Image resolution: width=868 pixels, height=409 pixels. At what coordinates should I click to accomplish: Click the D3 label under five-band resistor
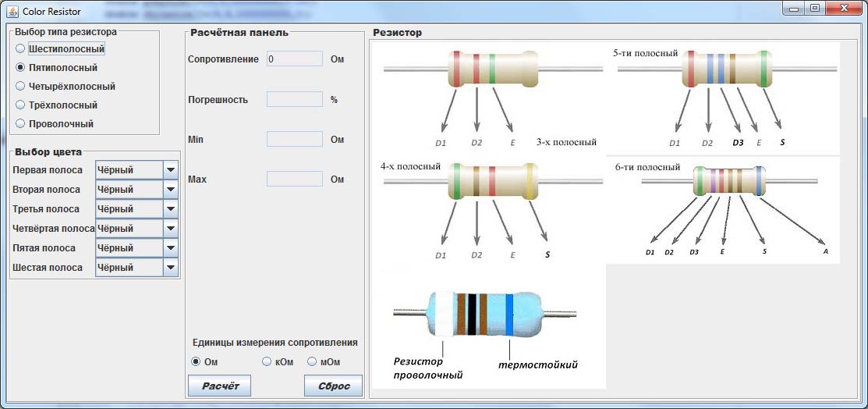click(x=738, y=142)
